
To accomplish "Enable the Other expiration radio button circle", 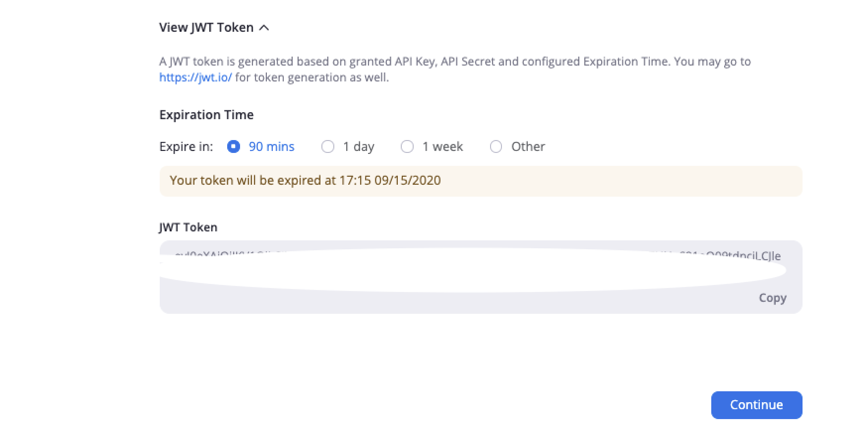I will tap(496, 146).
